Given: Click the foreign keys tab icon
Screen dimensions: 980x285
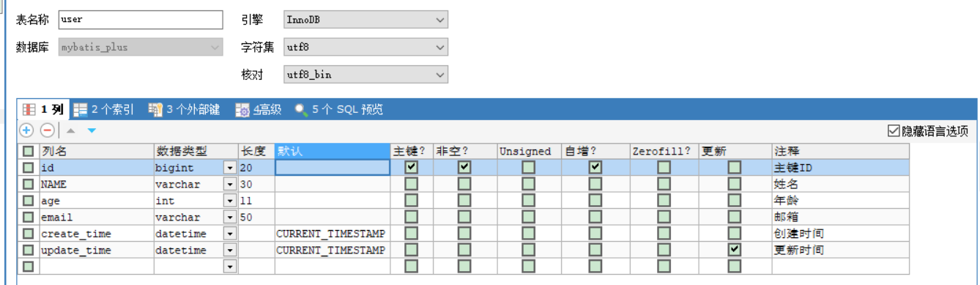Looking at the screenshot, I should coord(155,110).
